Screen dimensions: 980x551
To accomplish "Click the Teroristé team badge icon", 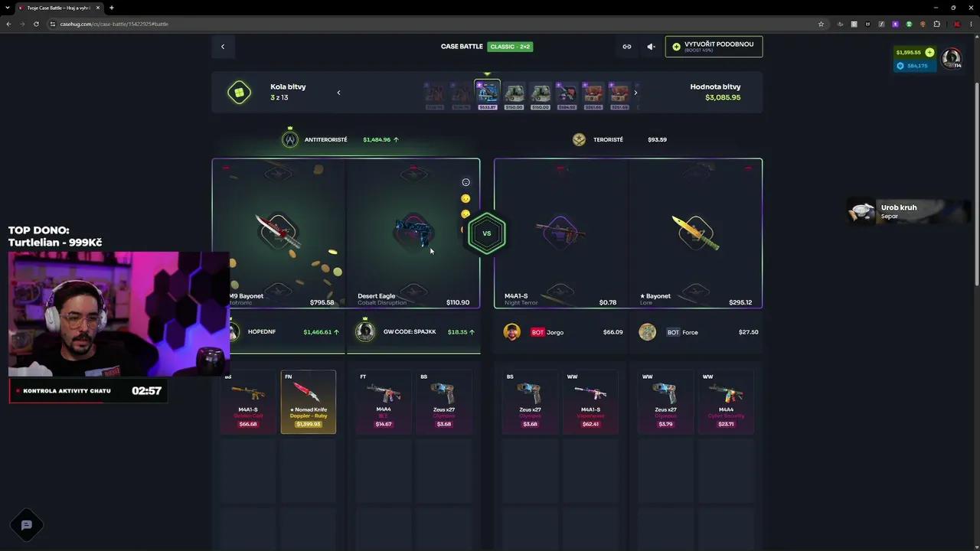I will coord(579,139).
